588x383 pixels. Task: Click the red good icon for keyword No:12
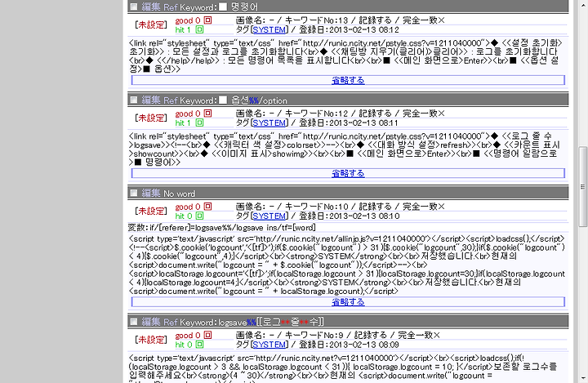coord(207,113)
